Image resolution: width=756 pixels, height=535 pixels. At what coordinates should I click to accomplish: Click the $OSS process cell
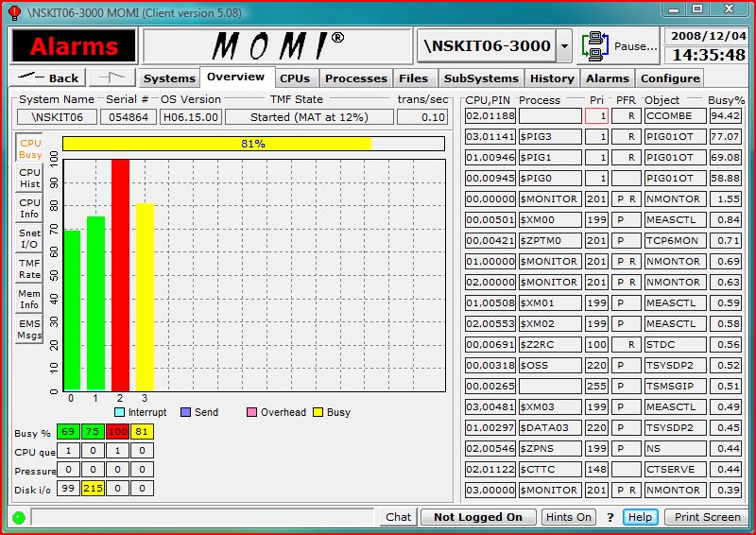coord(550,365)
